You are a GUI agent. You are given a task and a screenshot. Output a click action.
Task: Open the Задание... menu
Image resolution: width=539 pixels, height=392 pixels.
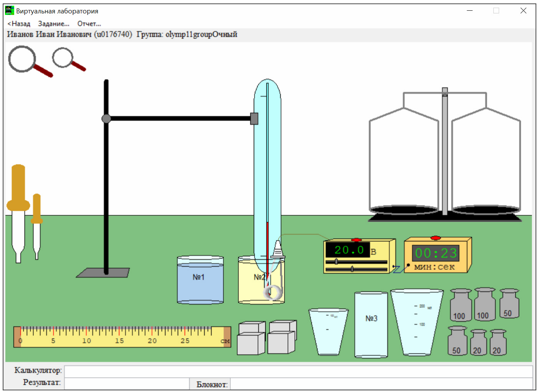pyautogui.click(x=54, y=24)
